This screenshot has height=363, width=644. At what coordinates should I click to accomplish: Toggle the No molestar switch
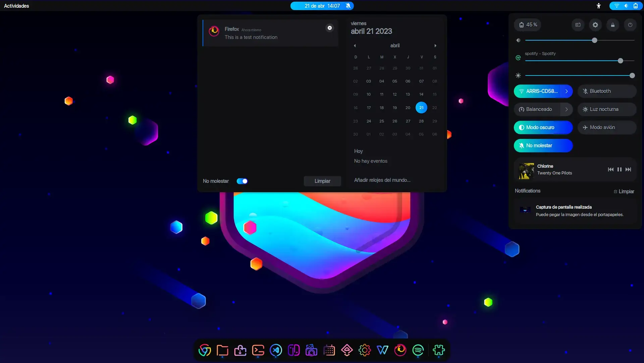242,181
